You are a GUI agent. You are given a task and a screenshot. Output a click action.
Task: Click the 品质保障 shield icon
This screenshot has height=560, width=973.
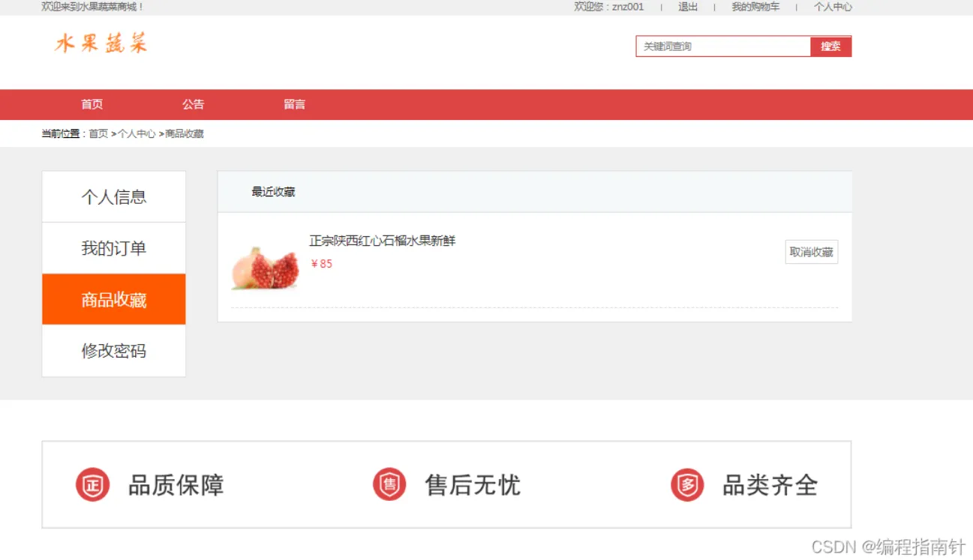point(92,484)
